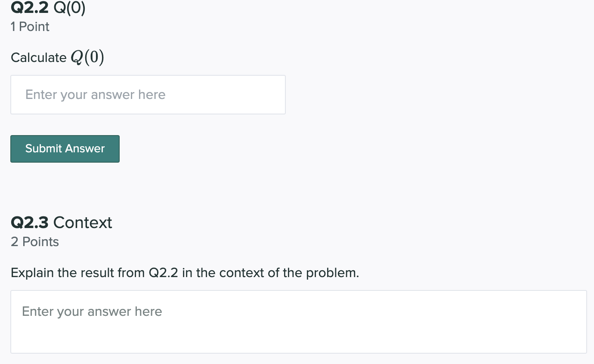
Task: Click the Q(0) title in the Q2.2 heading
Action: coord(69,8)
